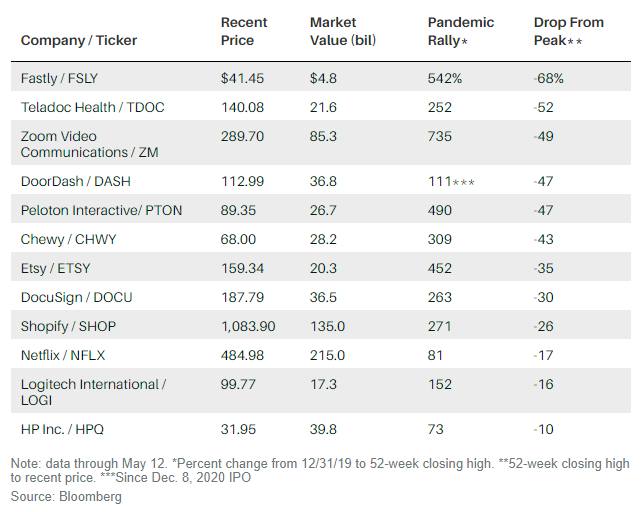Click the Pandemic Rally column header
This screenshot has width=641, height=512.
pos(461,31)
